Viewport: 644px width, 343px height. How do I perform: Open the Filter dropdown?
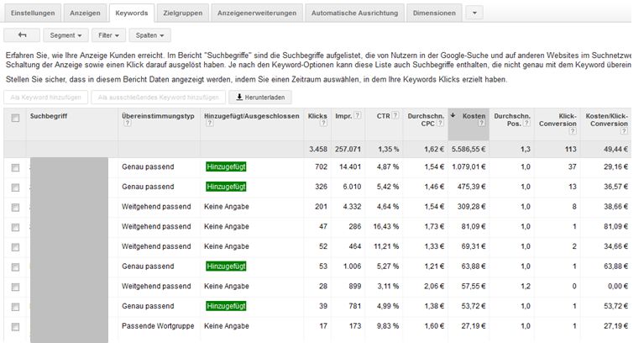[x=108, y=35]
